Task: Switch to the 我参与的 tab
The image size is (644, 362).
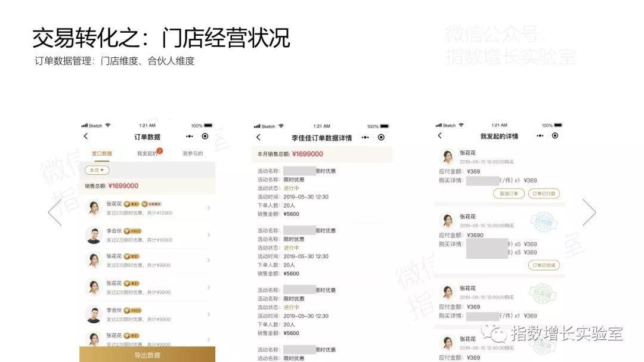Action: coord(193,153)
